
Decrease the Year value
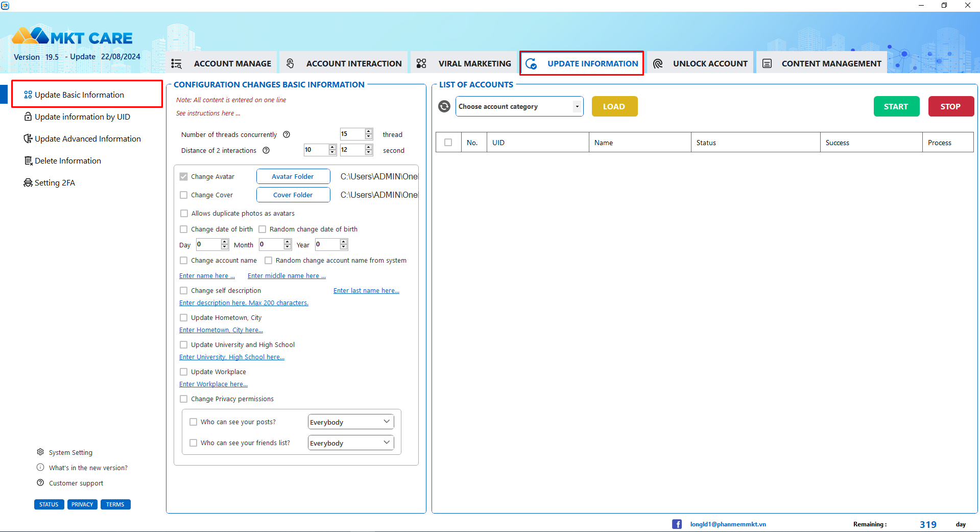tap(344, 247)
